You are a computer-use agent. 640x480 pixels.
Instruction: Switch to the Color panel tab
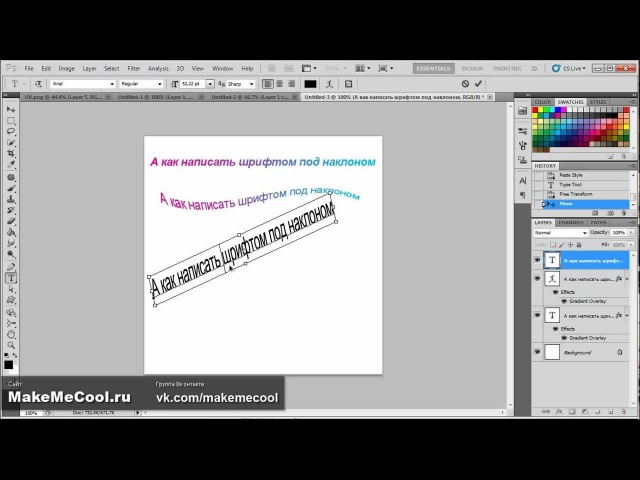[542, 102]
